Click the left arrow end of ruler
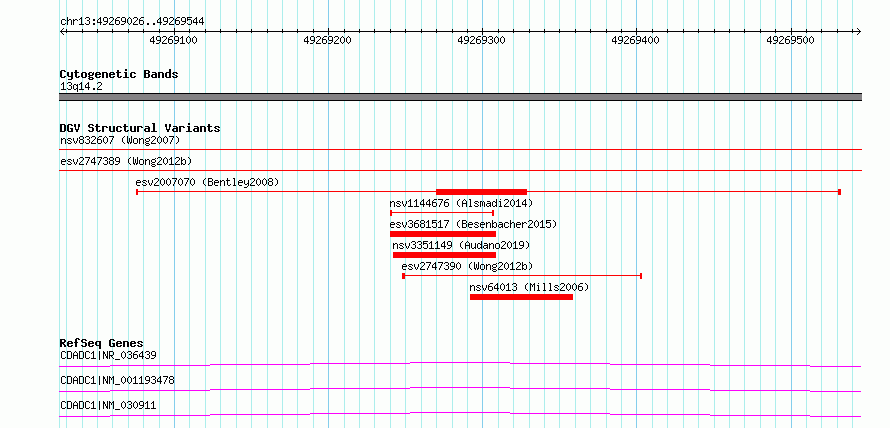 click(62, 31)
